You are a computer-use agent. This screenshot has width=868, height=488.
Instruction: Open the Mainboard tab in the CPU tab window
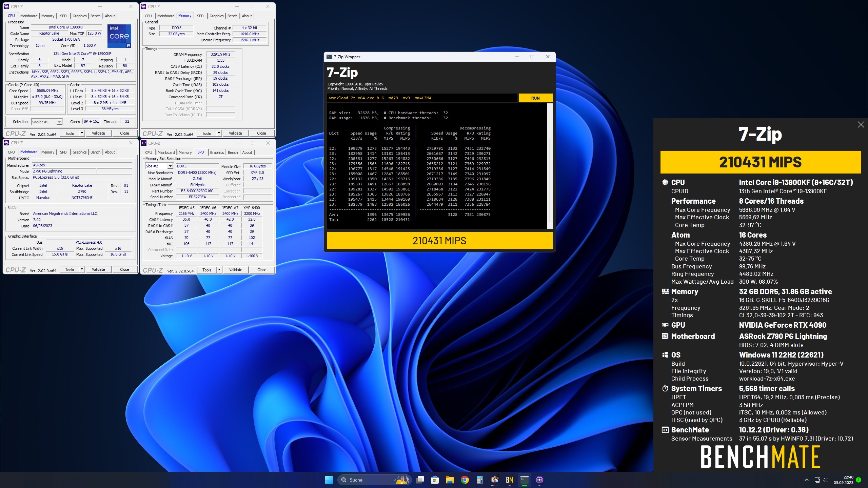coord(29,16)
